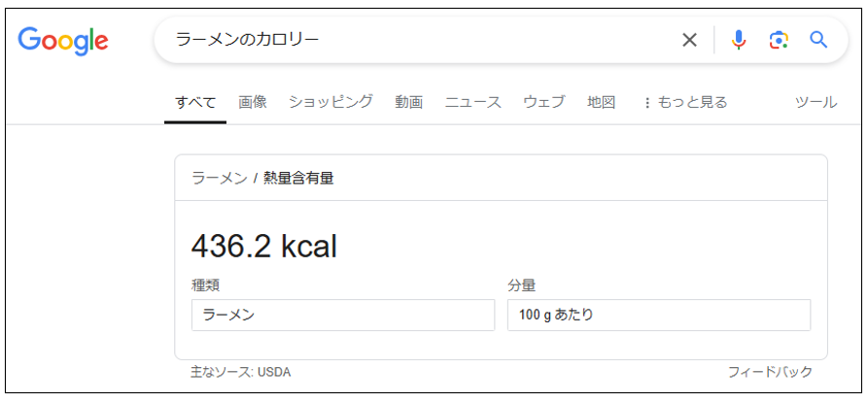The width and height of the screenshot is (868, 402).
Task: Go to the 動画 tab
Action: click(x=409, y=102)
